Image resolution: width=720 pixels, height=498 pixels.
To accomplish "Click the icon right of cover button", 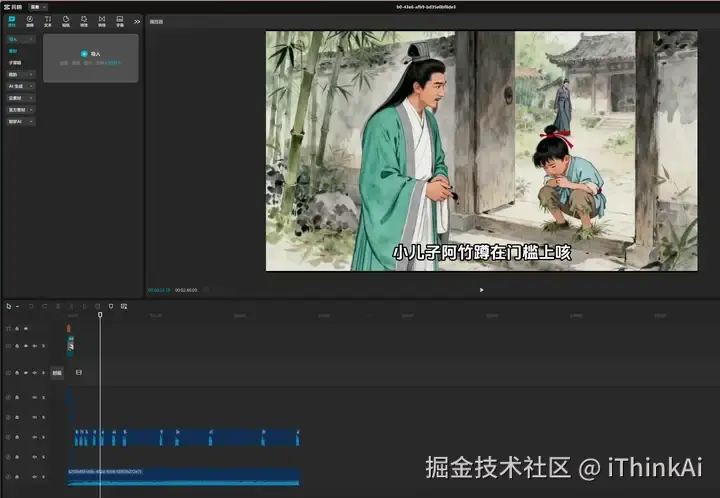I will point(79,372).
